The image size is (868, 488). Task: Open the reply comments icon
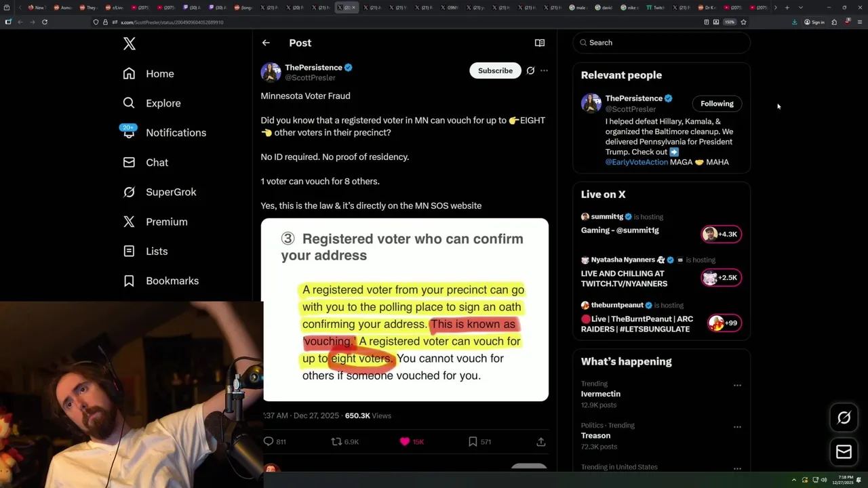(x=269, y=441)
